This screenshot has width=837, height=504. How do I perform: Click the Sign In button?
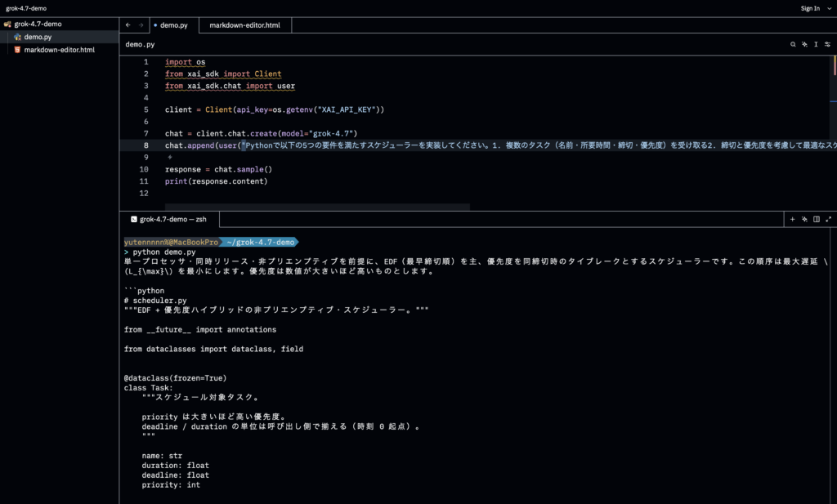pyautogui.click(x=810, y=8)
